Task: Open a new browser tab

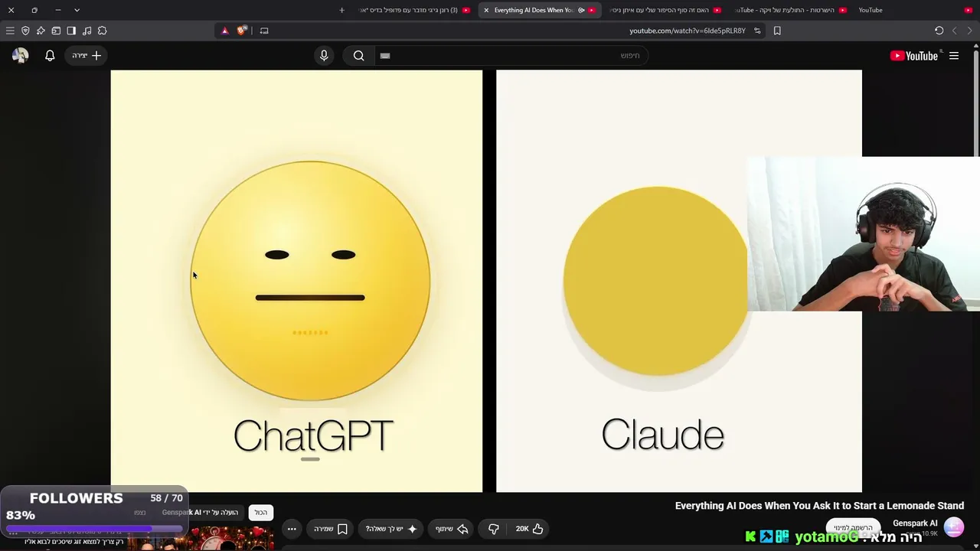Action: point(341,10)
